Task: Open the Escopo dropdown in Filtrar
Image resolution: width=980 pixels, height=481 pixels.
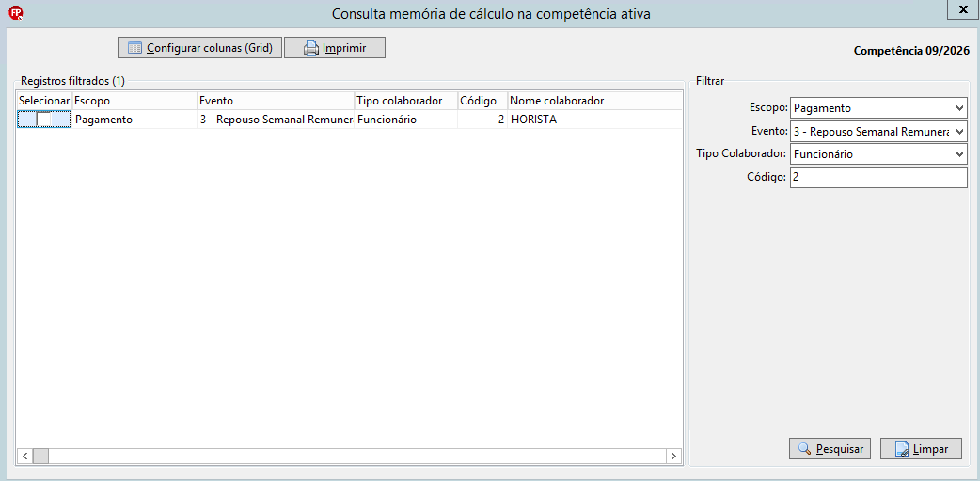Action: tap(960, 108)
